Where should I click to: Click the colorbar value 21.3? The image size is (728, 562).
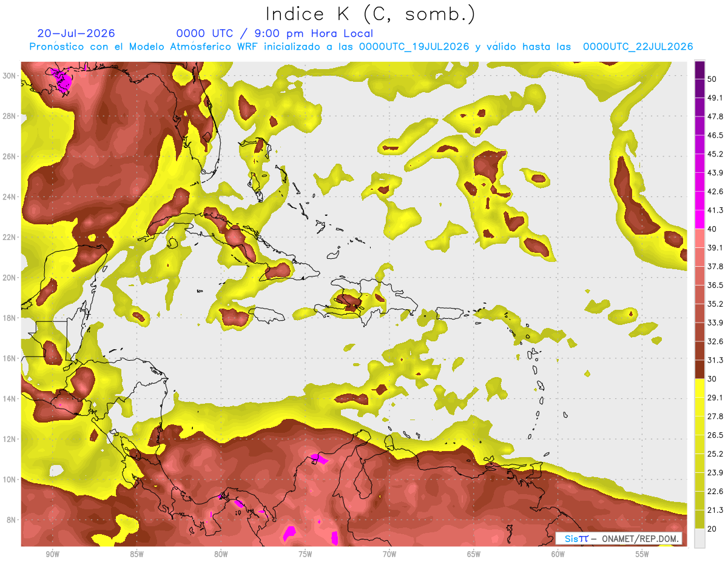coord(716,510)
